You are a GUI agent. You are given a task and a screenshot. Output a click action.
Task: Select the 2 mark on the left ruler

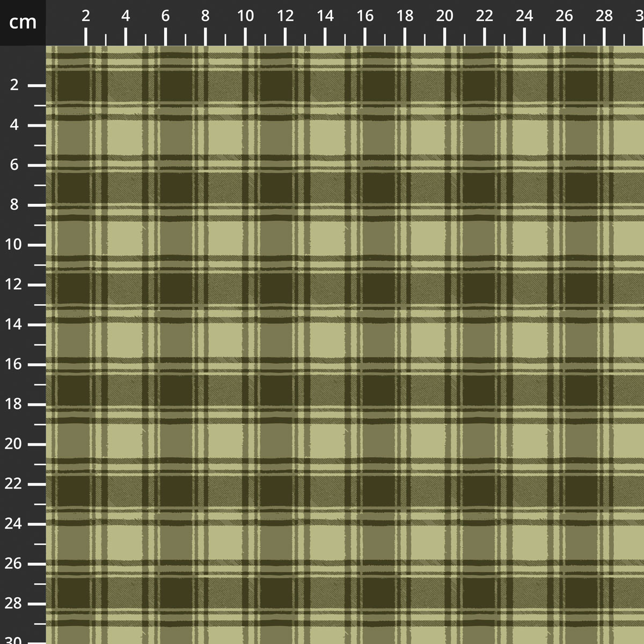14,85
